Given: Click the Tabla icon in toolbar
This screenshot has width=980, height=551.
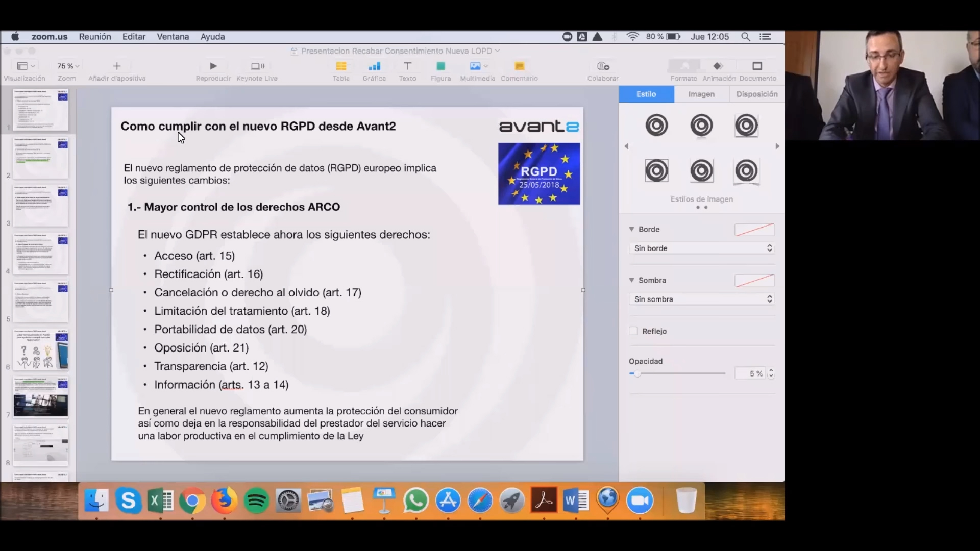Looking at the screenshot, I should [x=341, y=66].
